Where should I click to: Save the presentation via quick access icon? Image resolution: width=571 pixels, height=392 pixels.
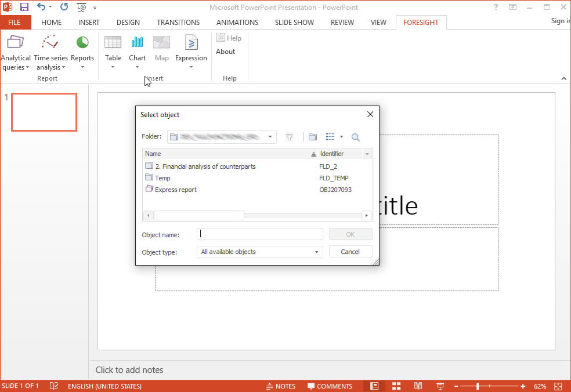[24, 7]
